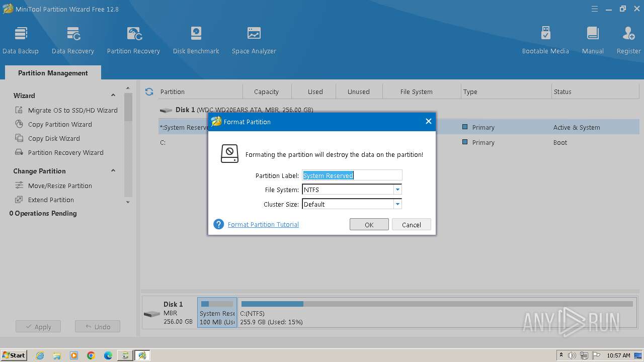644x362 pixels.
Task: Open volume control in system tray
Action: coord(572,355)
